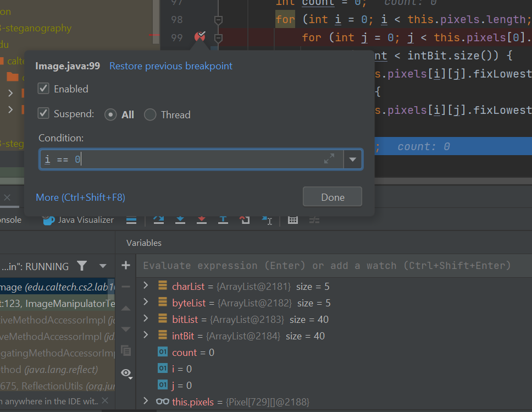Image resolution: width=532 pixels, height=412 pixels.
Task: Click the fold marker on line 99
Action: coord(219,38)
